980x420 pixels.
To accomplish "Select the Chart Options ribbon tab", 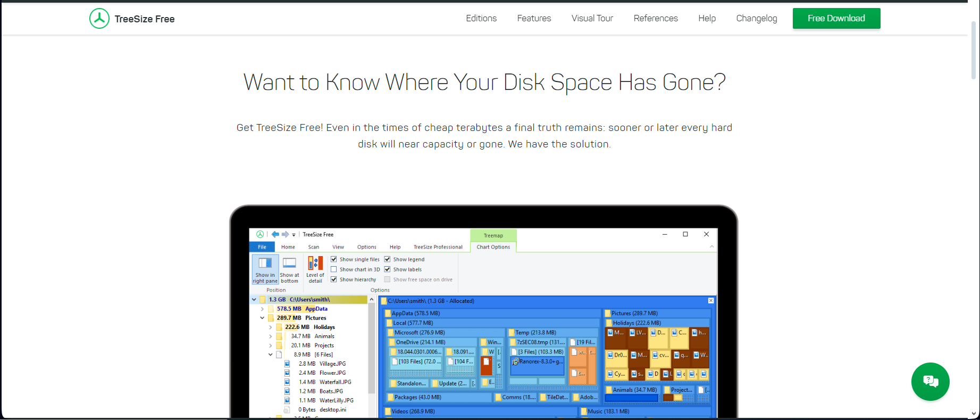I will pyautogui.click(x=493, y=247).
